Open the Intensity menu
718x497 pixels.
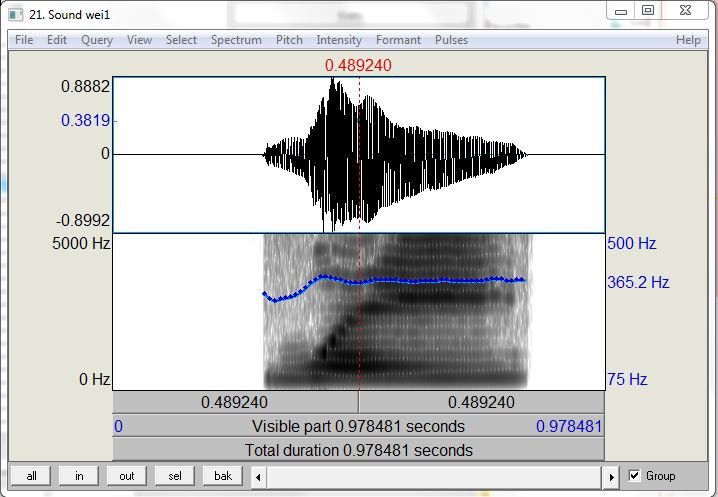coord(339,40)
